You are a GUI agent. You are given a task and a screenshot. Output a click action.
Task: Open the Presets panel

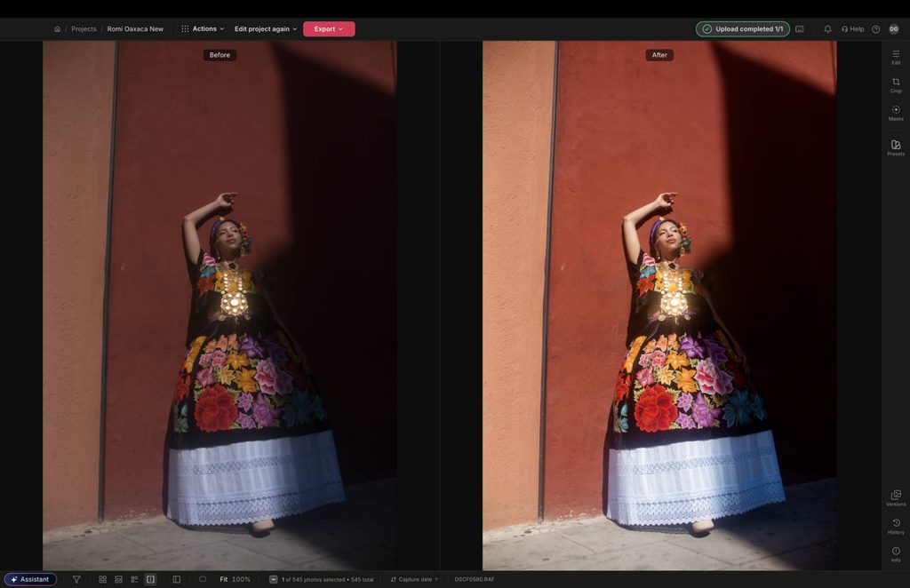pyautogui.click(x=896, y=147)
